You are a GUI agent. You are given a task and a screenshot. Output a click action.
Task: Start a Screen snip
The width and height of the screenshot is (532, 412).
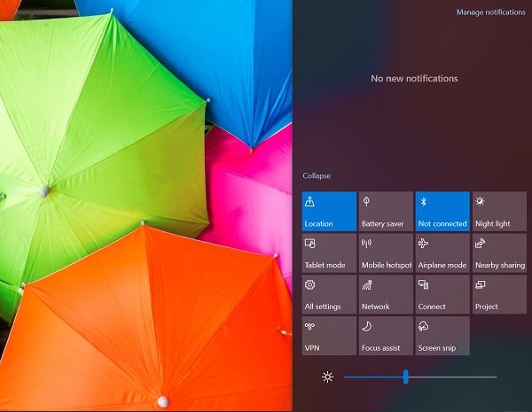point(442,336)
